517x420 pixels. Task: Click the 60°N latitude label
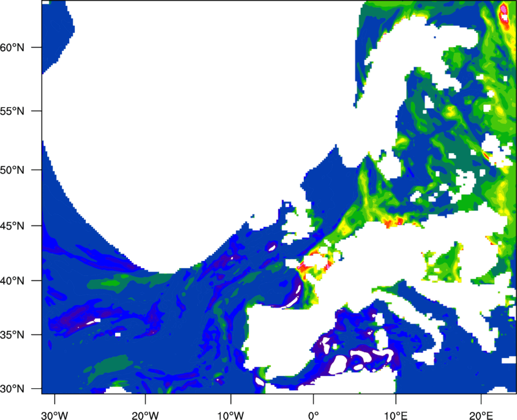coord(12,47)
